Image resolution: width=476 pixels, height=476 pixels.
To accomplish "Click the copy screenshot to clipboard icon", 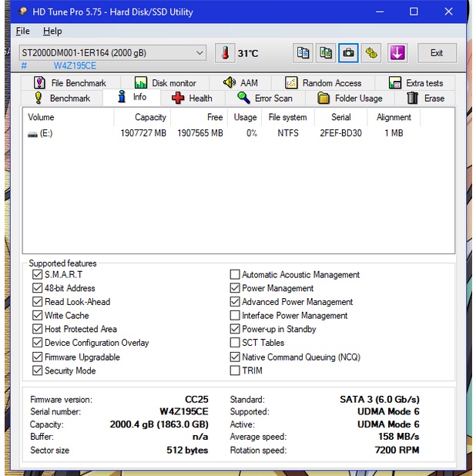I will [326, 53].
